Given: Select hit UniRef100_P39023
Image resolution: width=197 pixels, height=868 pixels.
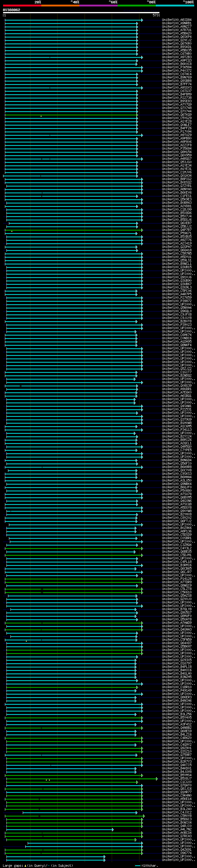Looking at the screenshot, I should 177,325.
